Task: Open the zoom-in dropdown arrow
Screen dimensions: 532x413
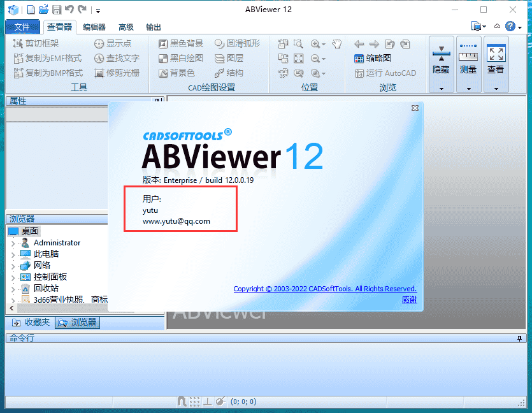Action: click(323, 43)
